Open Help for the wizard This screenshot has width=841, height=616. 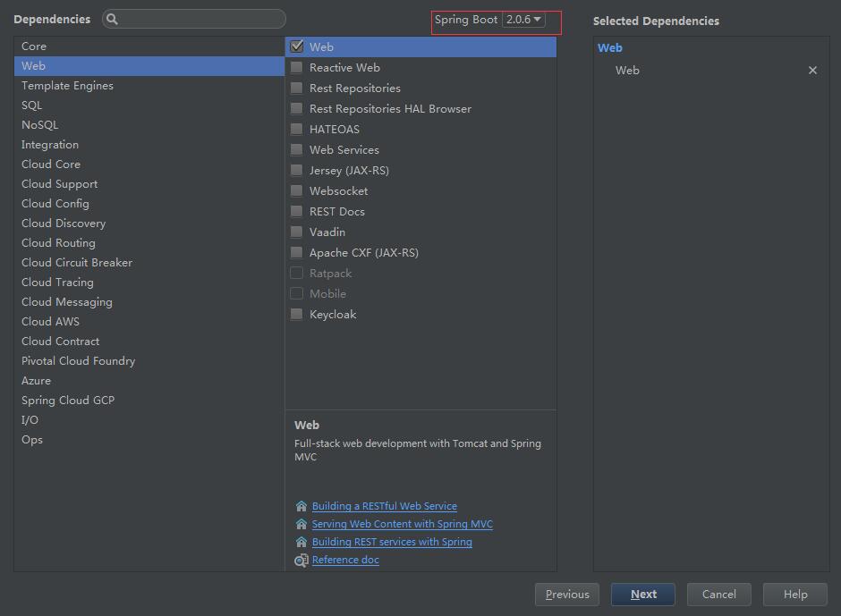point(795,594)
